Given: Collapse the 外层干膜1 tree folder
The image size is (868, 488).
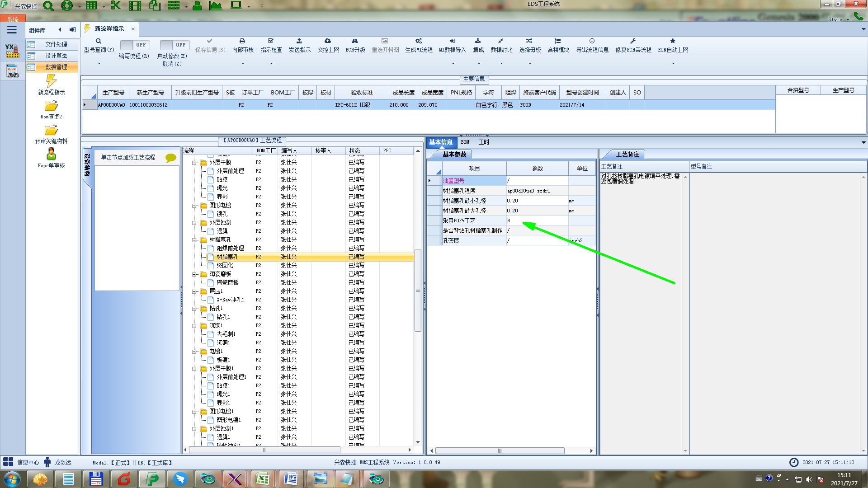Looking at the screenshot, I should [194, 369].
